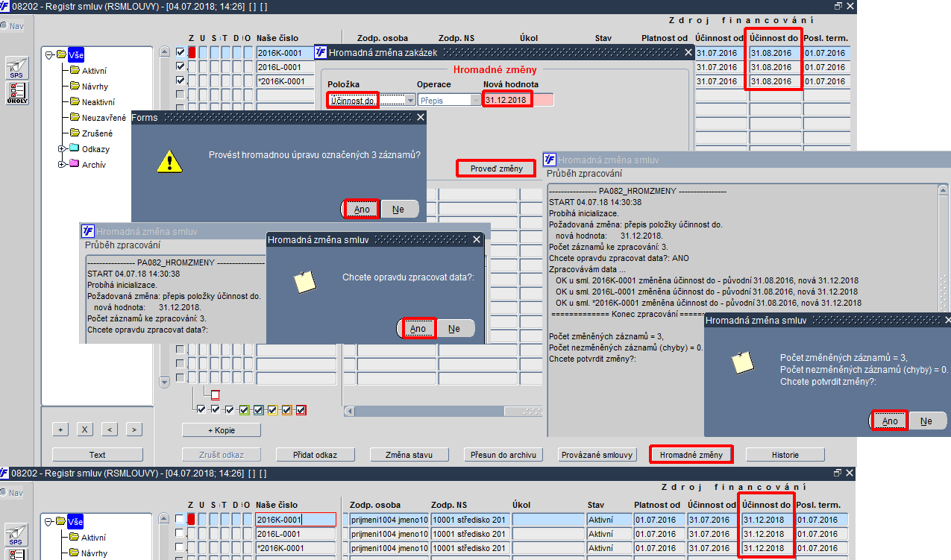Select the Neuzavřené tree label
The height and width of the screenshot is (560, 951).
pyautogui.click(x=104, y=117)
